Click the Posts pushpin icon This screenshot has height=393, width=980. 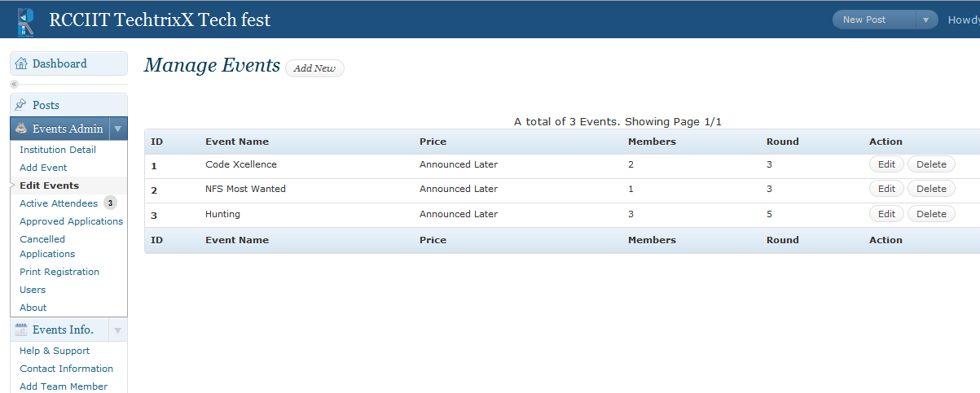[x=21, y=105]
